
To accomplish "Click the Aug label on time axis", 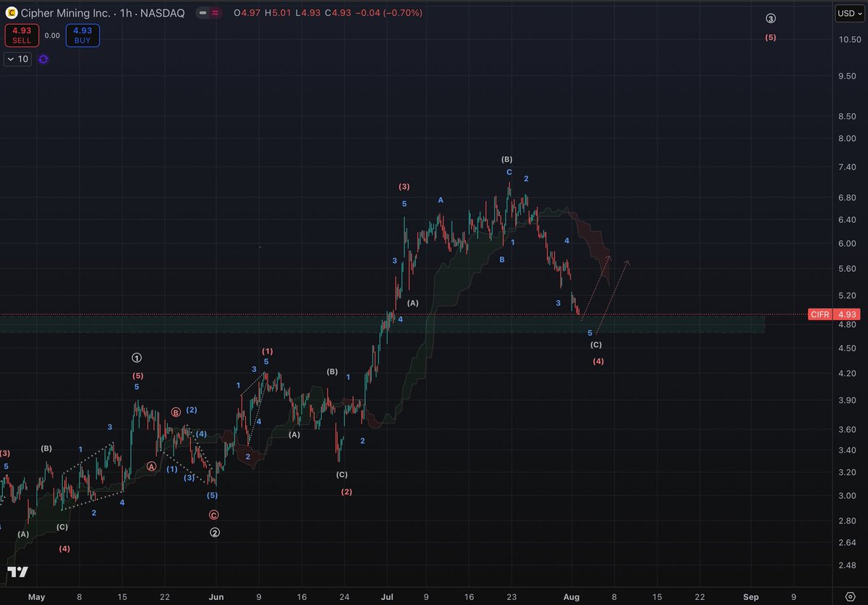I will (x=571, y=597).
